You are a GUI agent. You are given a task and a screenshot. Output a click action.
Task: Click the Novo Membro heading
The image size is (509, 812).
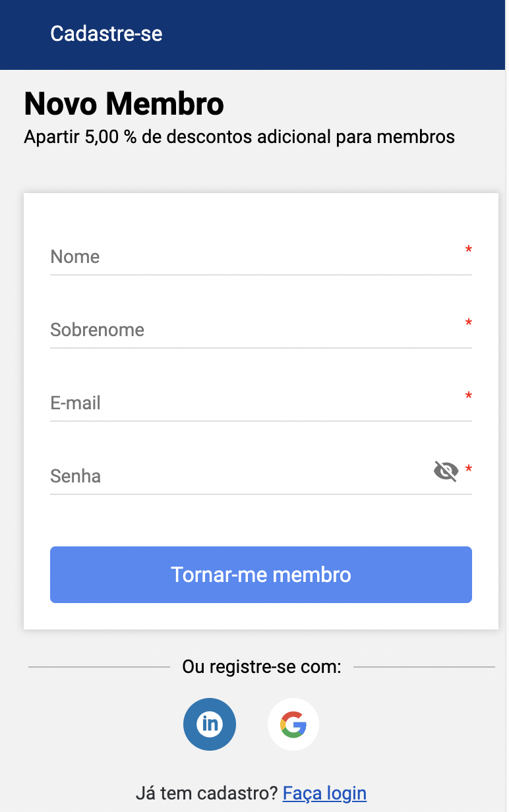tap(124, 103)
